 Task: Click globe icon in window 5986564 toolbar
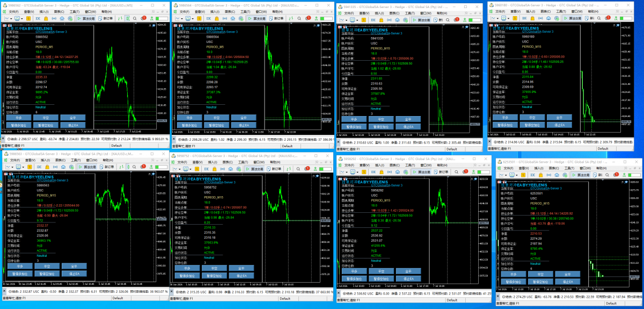coord(241,18)
